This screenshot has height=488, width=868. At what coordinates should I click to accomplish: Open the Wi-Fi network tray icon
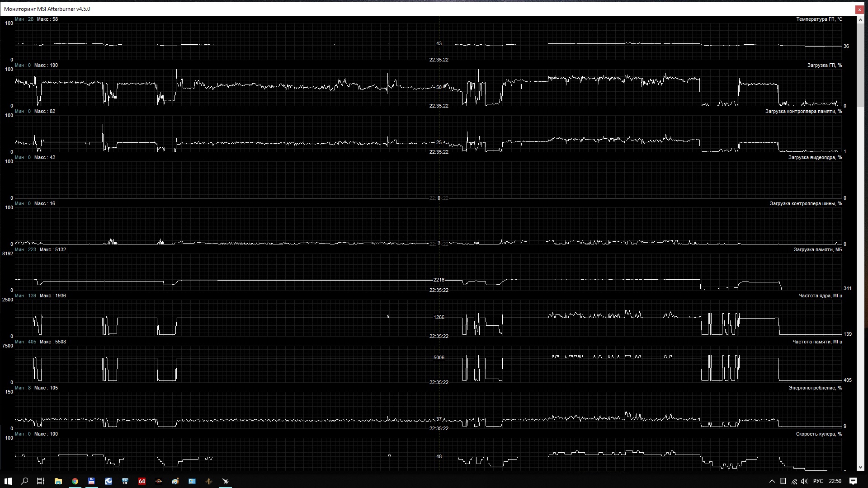point(794,481)
